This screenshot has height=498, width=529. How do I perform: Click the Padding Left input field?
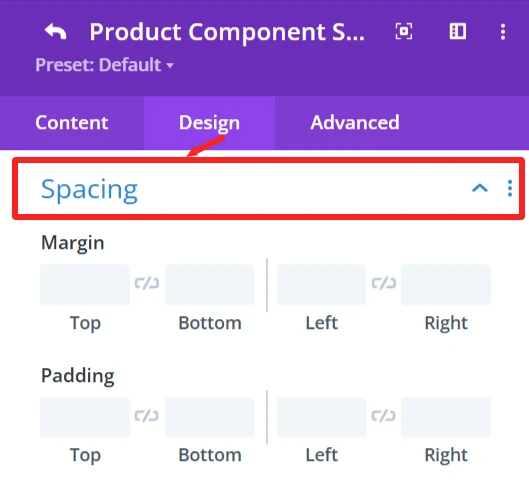click(x=322, y=417)
